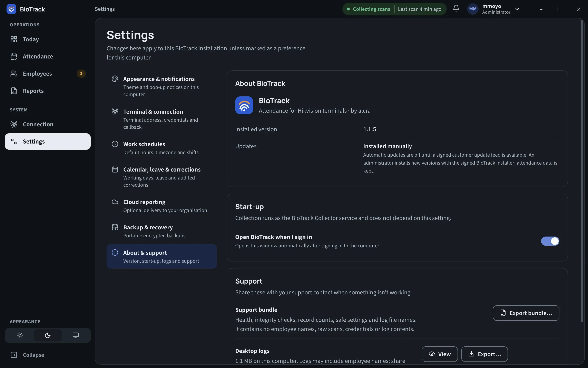
Task: Click Export… desktop logs button
Action: tap(484, 354)
